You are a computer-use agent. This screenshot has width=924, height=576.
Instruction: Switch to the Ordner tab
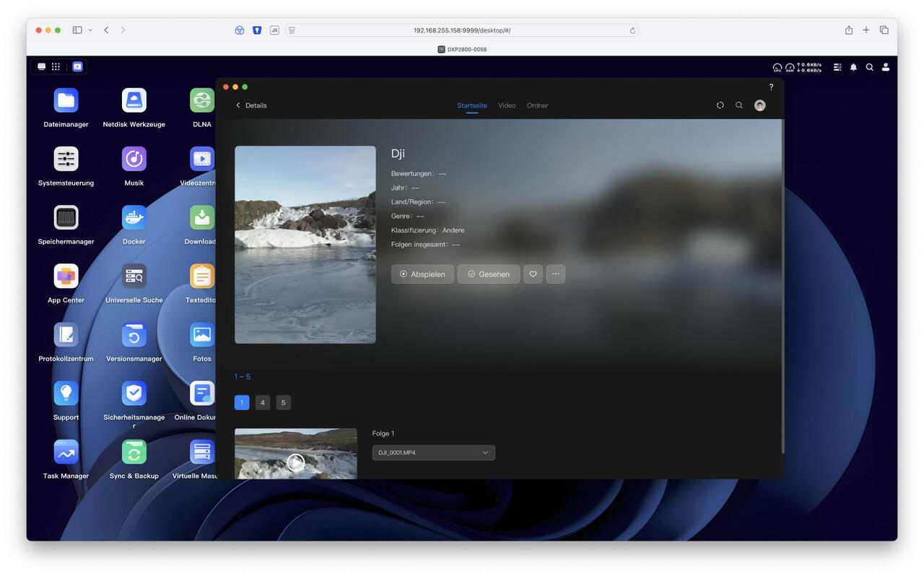537,105
